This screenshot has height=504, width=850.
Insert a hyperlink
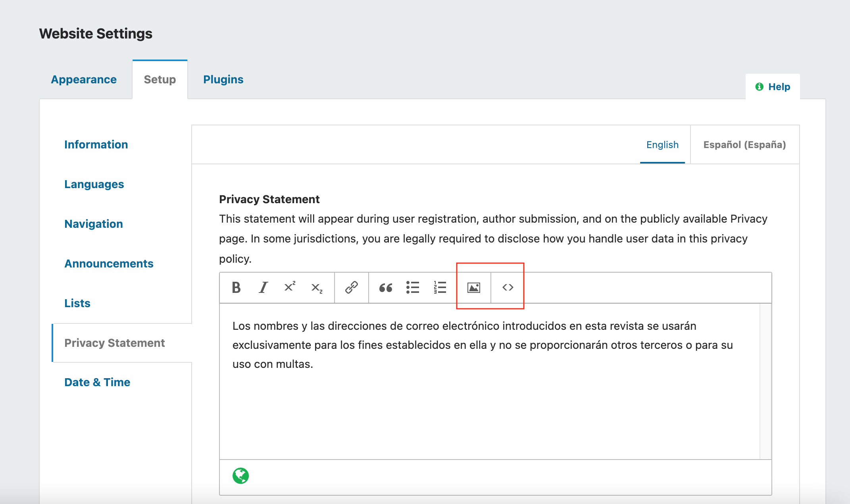351,288
